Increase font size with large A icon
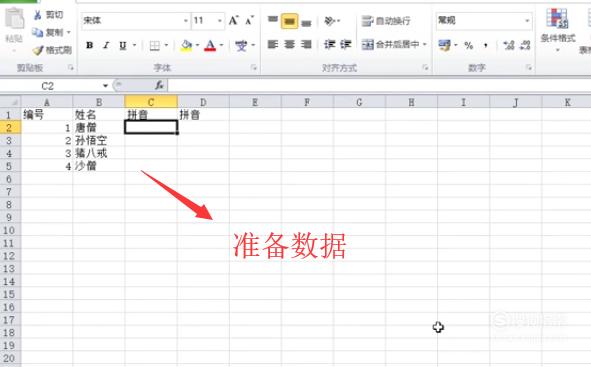The width and height of the screenshot is (591, 367). pos(234,20)
